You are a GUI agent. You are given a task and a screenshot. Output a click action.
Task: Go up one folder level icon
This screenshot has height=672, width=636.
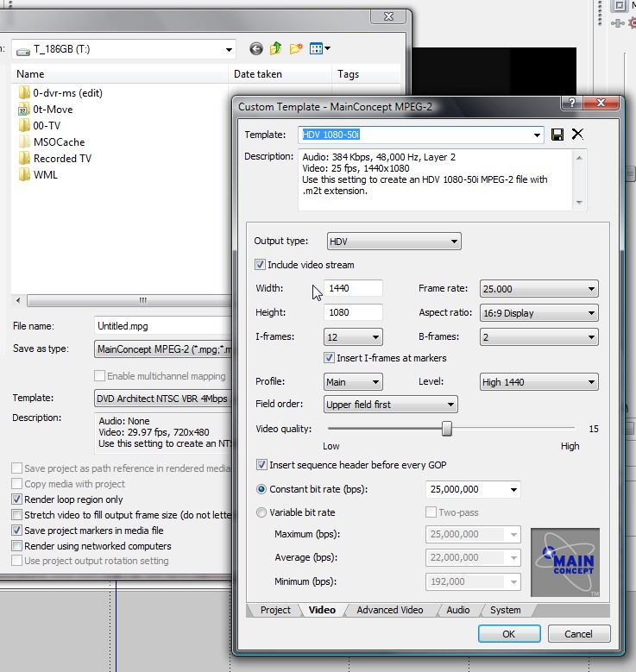pos(276,48)
